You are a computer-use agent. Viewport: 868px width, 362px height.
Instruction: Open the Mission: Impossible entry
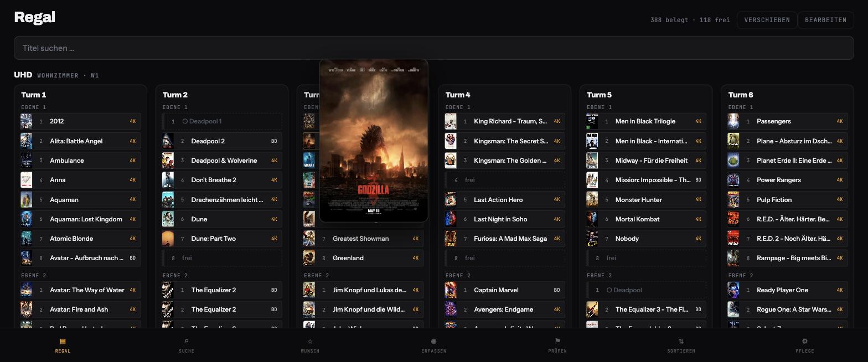click(646, 180)
